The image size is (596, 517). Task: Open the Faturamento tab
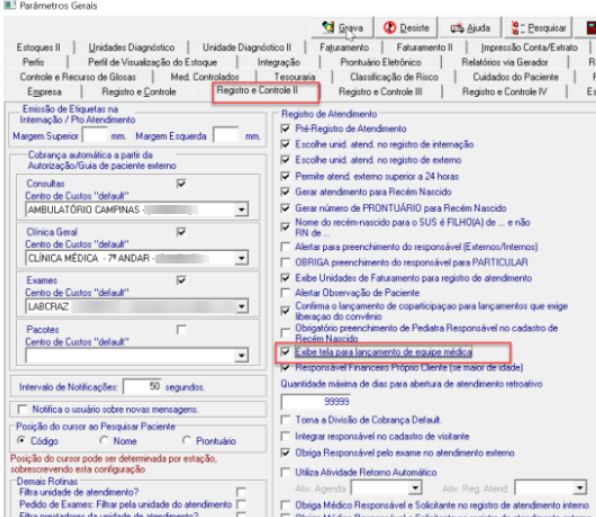[x=344, y=48]
